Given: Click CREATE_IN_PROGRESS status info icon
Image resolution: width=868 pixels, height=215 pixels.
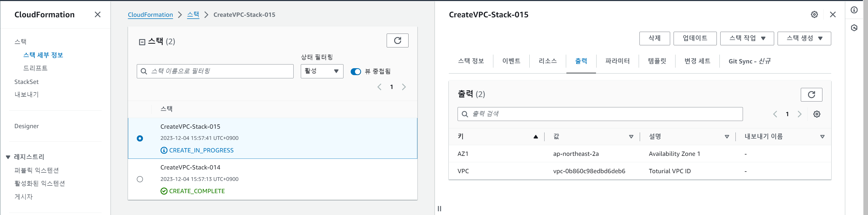Looking at the screenshot, I should [164, 151].
